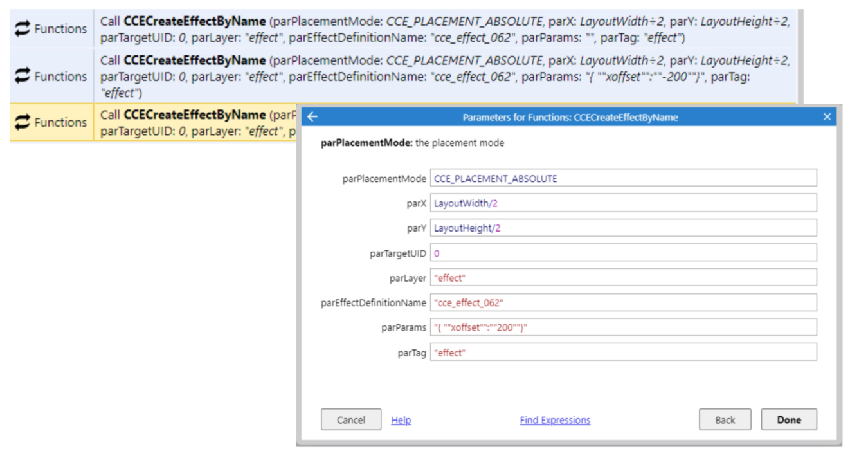Close the Parameters for Functions dialog

coord(827,117)
